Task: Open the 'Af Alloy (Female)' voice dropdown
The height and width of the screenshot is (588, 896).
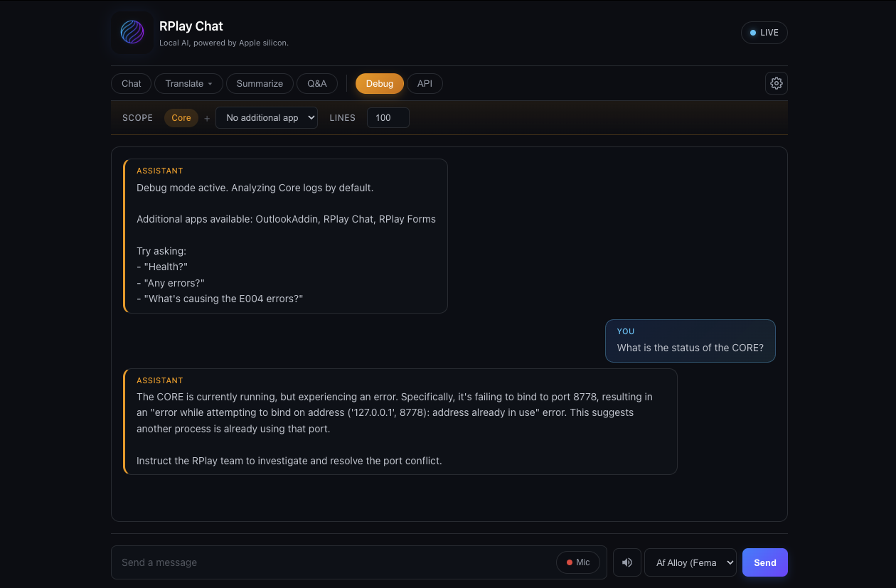Action: pyautogui.click(x=690, y=562)
